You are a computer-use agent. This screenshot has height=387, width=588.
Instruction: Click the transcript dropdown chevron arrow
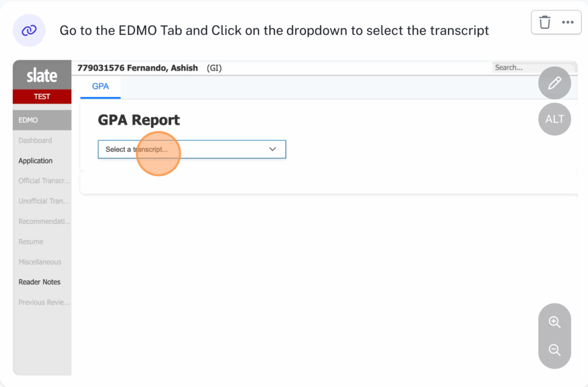tap(273, 149)
